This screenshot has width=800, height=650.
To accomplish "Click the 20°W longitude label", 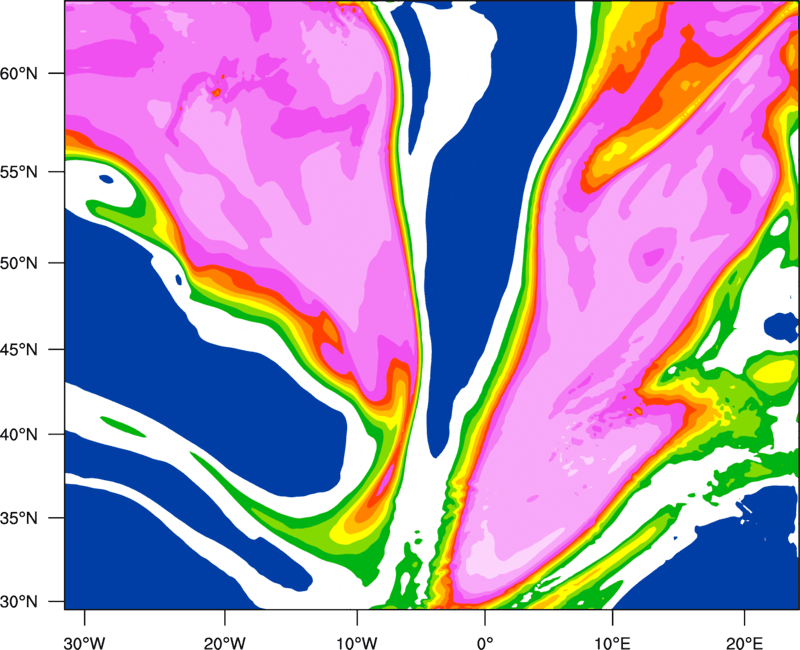I will pyautogui.click(x=224, y=643).
